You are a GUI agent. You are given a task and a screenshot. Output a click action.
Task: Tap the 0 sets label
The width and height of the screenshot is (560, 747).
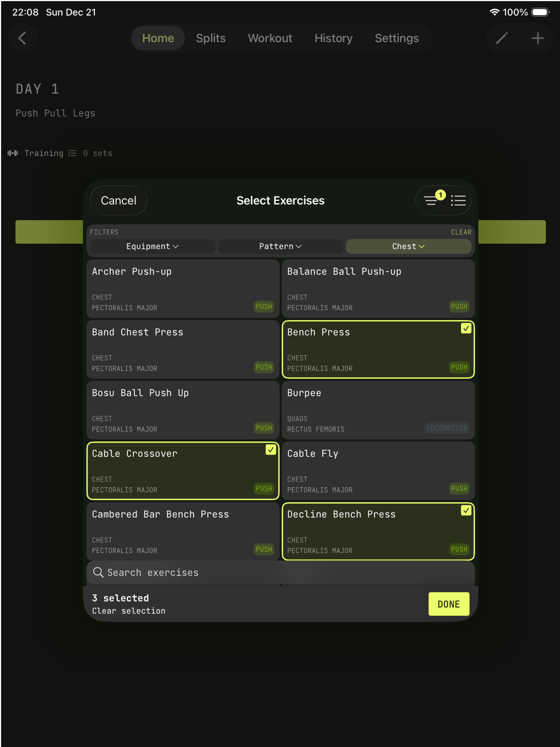pyautogui.click(x=98, y=153)
